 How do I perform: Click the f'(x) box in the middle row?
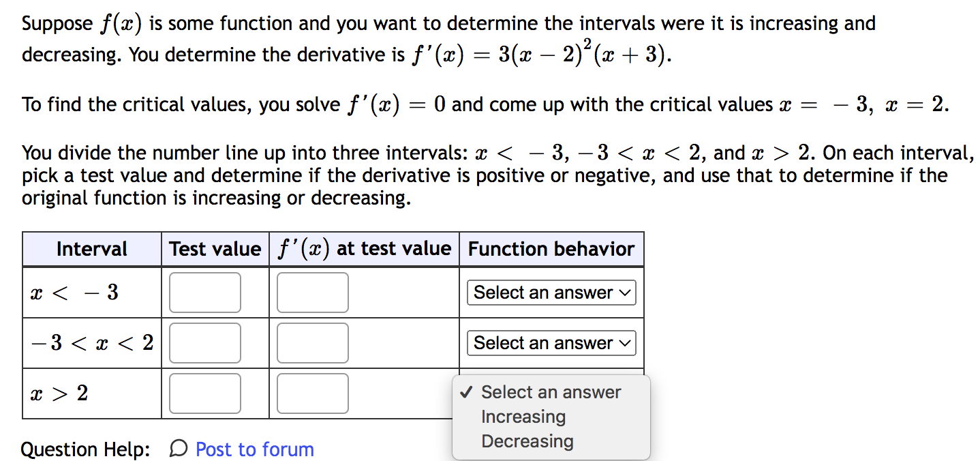pos(312,342)
